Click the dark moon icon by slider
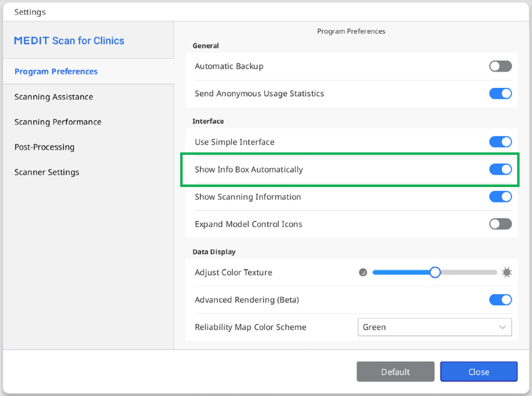This screenshot has width=532, height=396. coord(362,273)
